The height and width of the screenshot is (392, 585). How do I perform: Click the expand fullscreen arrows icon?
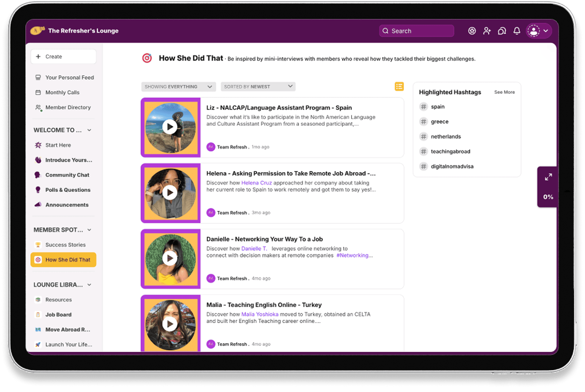coord(548,177)
